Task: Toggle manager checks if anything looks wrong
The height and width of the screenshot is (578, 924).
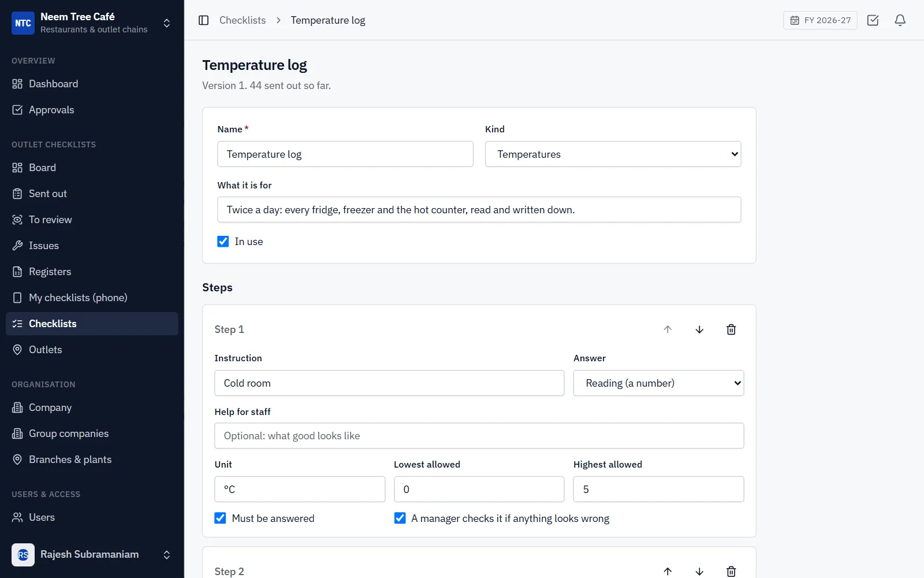Action: coord(400,518)
